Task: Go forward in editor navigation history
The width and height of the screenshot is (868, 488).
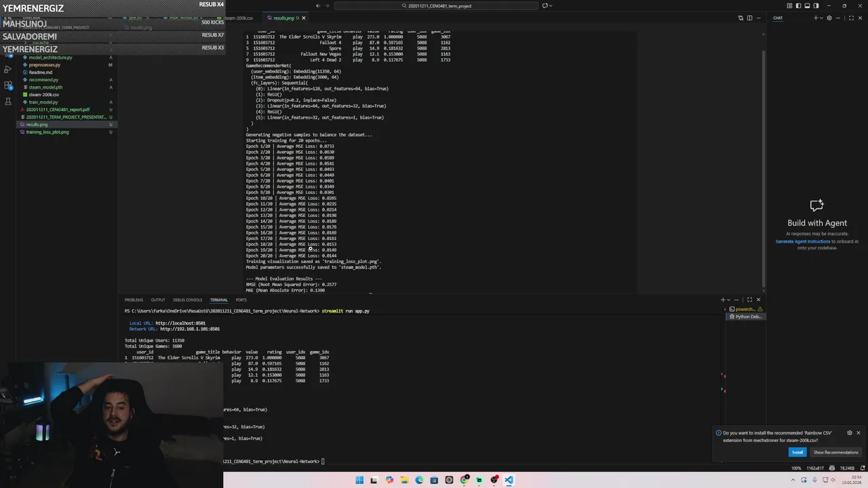Action: (328, 5)
